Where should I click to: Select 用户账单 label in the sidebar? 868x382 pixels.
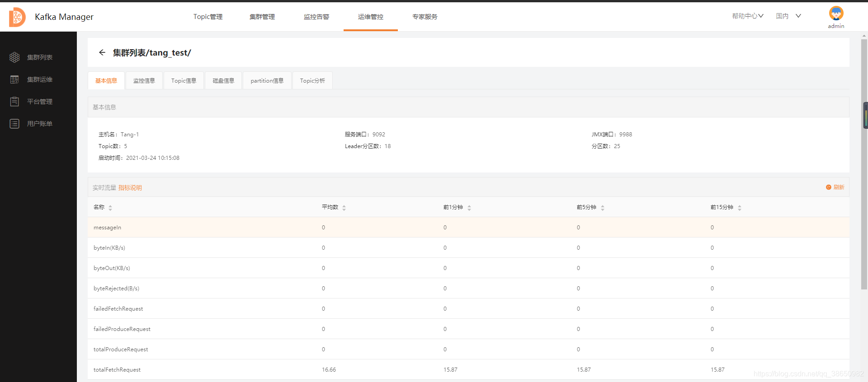click(x=40, y=124)
